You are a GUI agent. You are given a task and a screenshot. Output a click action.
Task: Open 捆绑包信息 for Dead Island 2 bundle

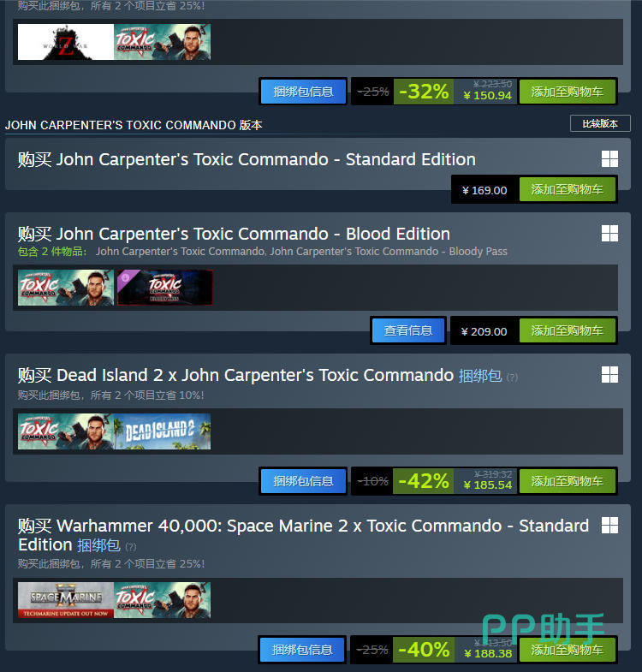tap(303, 481)
